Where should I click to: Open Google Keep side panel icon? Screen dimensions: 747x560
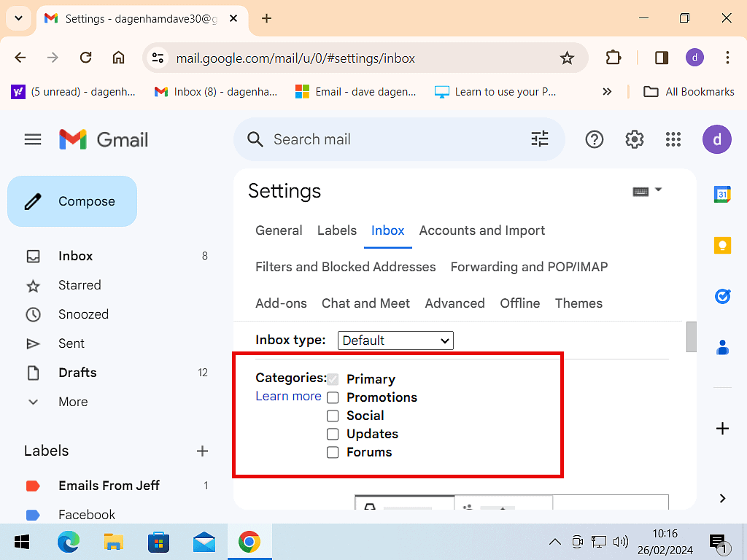(x=722, y=245)
